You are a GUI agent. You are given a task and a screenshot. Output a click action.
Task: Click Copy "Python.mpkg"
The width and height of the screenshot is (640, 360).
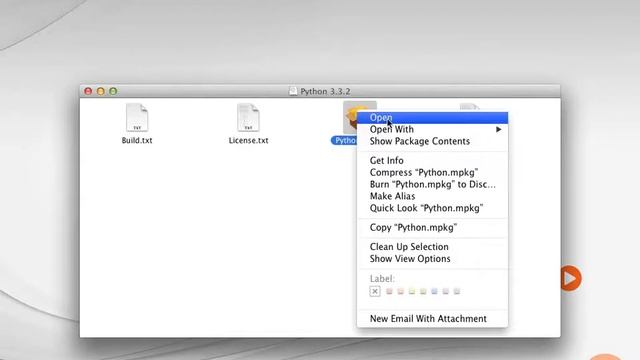click(x=413, y=227)
